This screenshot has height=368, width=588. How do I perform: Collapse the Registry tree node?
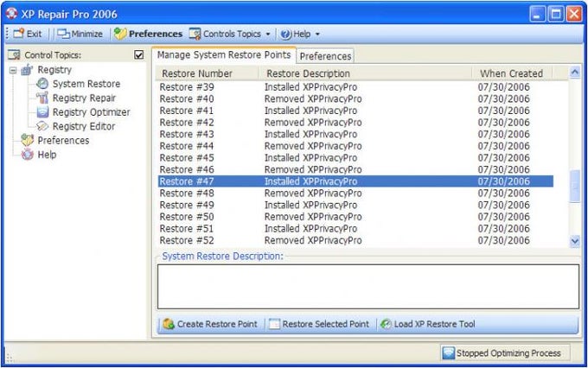pyautogui.click(x=13, y=70)
